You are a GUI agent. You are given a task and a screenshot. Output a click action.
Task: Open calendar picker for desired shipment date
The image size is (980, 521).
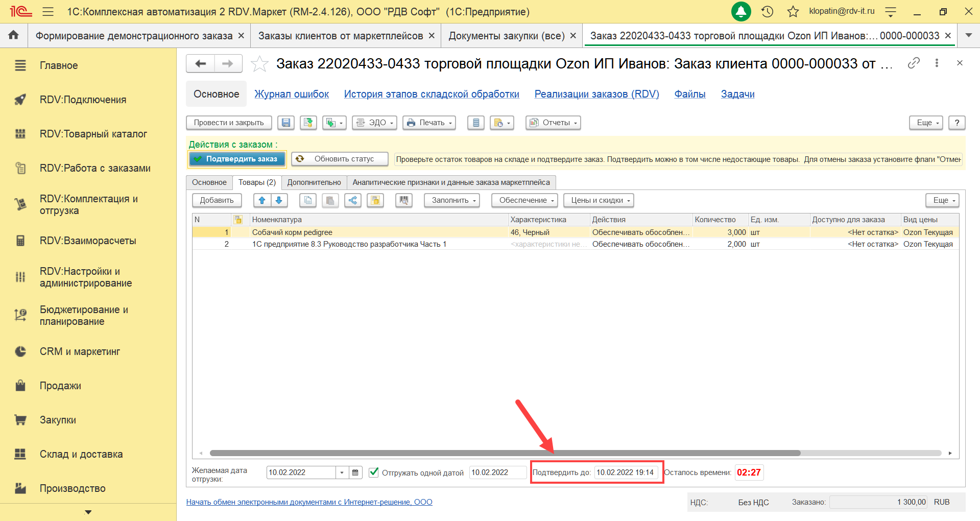[x=355, y=472]
